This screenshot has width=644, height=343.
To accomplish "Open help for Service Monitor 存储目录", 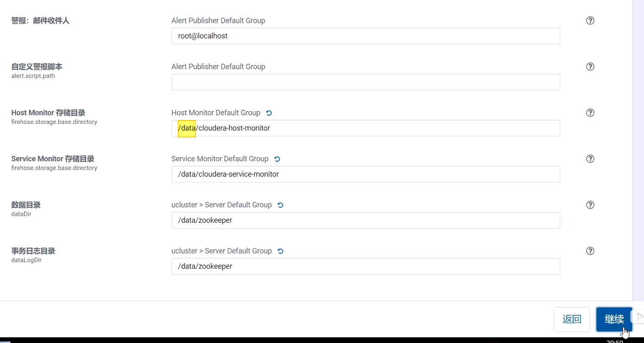I will 590,159.
